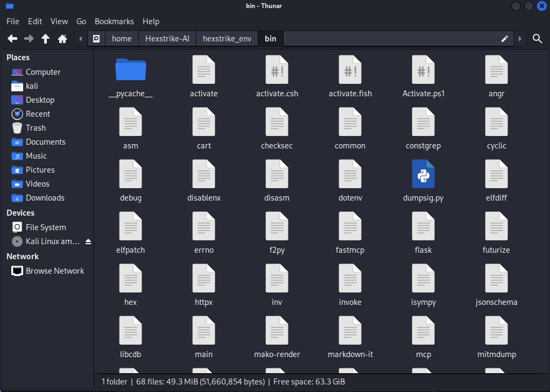Navigate up to the parent folder

pyautogui.click(x=46, y=39)
